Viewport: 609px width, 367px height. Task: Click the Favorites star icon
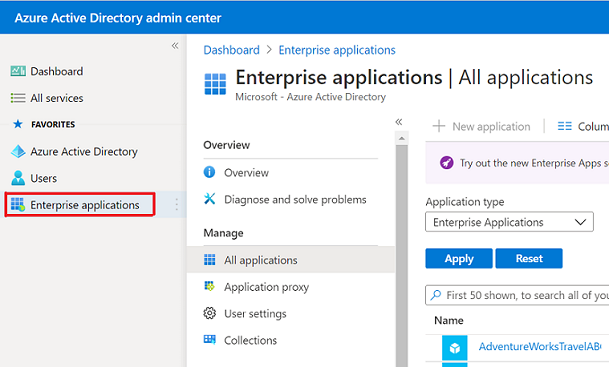click(18, 124)
